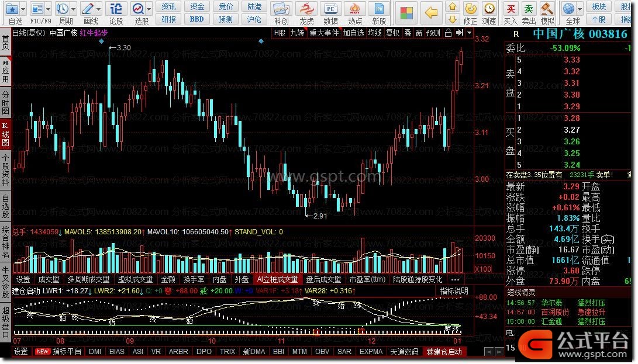Viewport: 638px width, 364px height.
Task: Open 指标说明 indicator description
Action: tap(454, 291)
